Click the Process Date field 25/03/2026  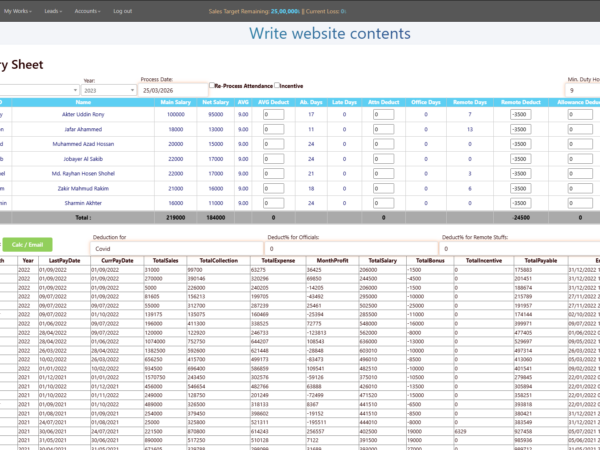(173, 90)
